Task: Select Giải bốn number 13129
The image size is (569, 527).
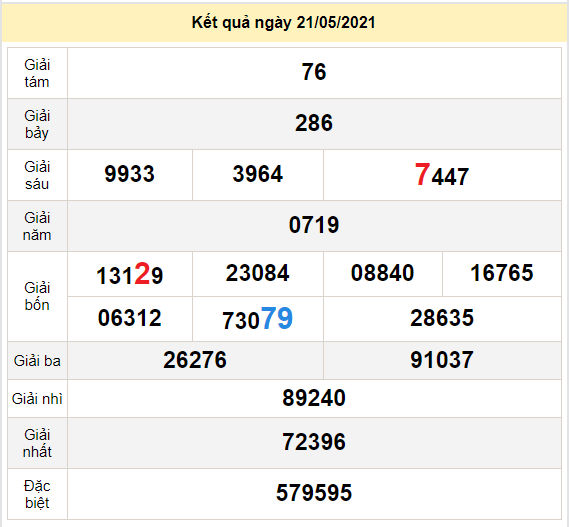Action: pyautogui.click(x=130, y=274)
